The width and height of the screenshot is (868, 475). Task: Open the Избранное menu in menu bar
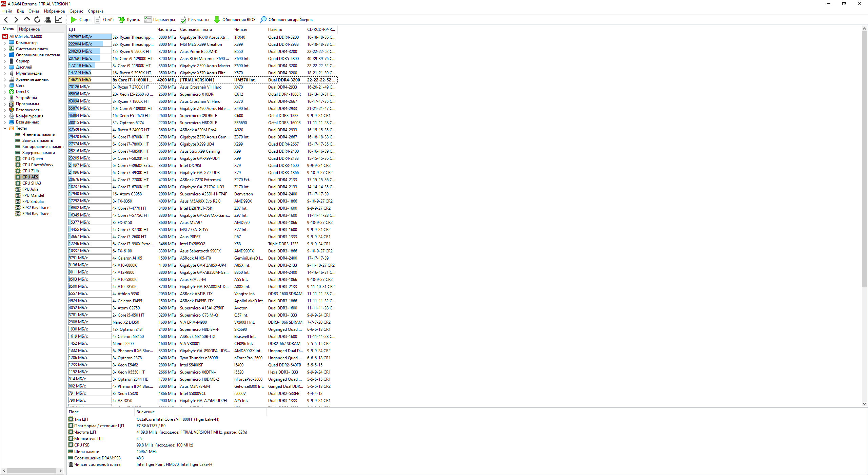click(x=54, y=11)
